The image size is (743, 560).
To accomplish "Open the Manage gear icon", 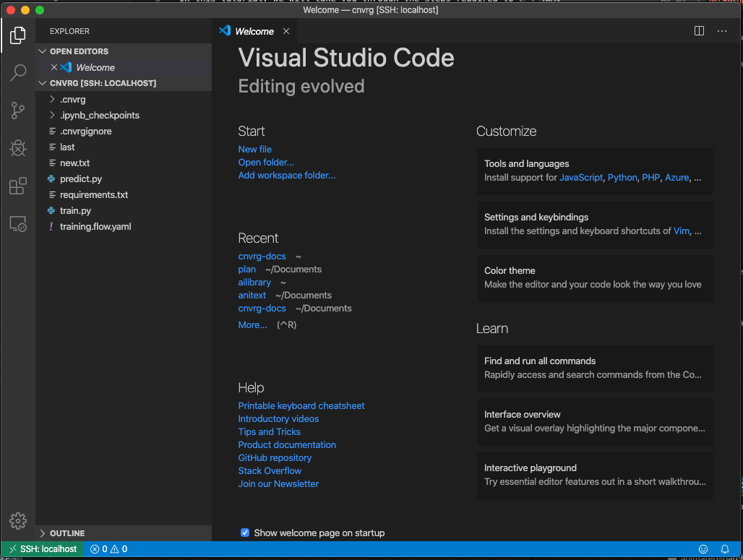I will [18, 521].
